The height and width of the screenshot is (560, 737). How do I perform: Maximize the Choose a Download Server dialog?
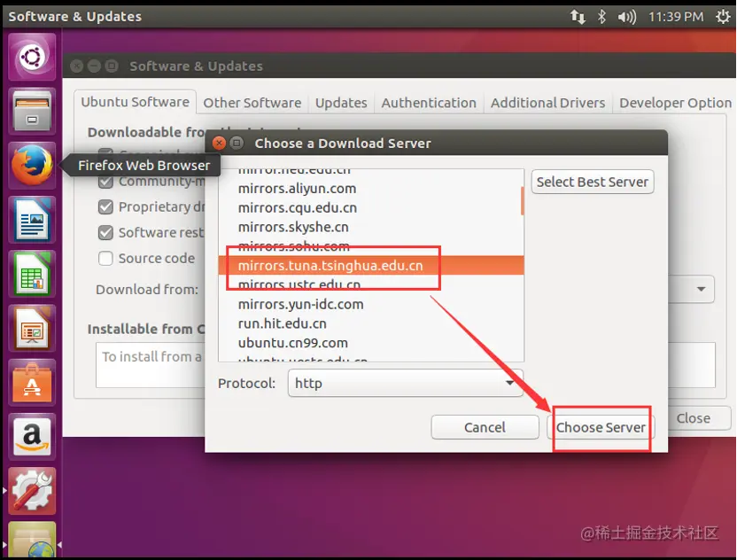coord(237,143)
